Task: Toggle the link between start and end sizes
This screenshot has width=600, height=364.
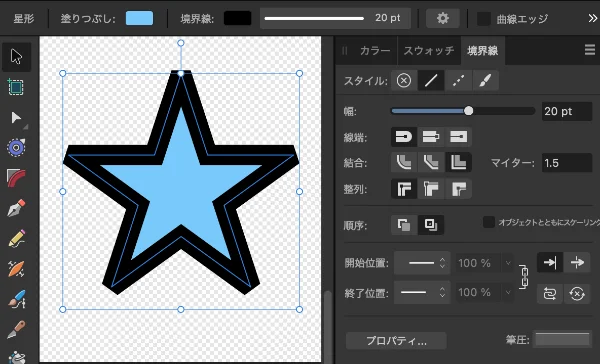Action: tap(524, 277)
